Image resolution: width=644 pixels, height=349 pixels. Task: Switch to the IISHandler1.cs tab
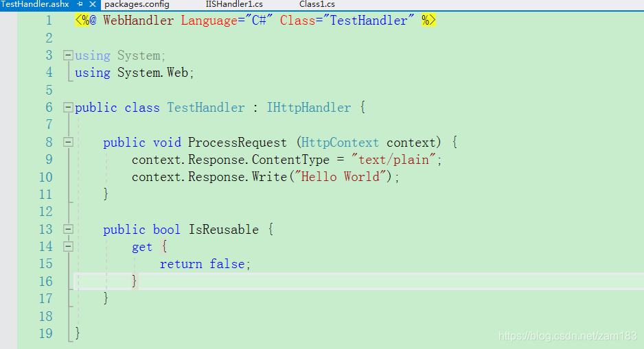234,4
